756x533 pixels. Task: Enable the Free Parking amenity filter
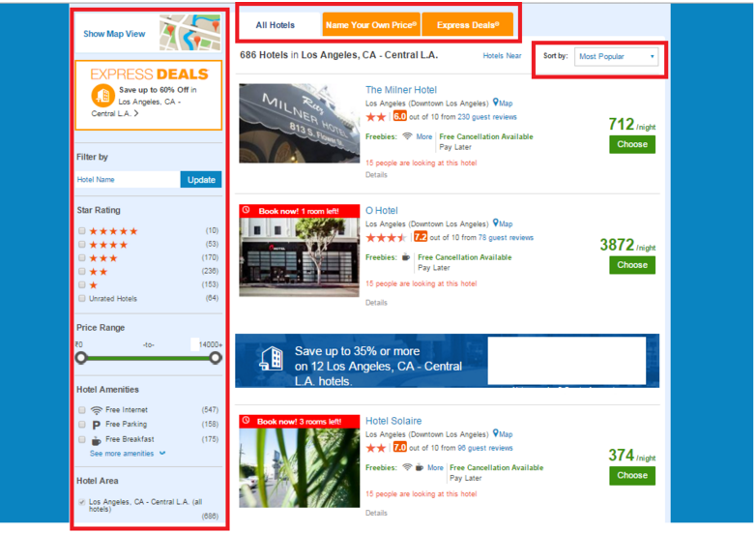(x=82, y=424)
